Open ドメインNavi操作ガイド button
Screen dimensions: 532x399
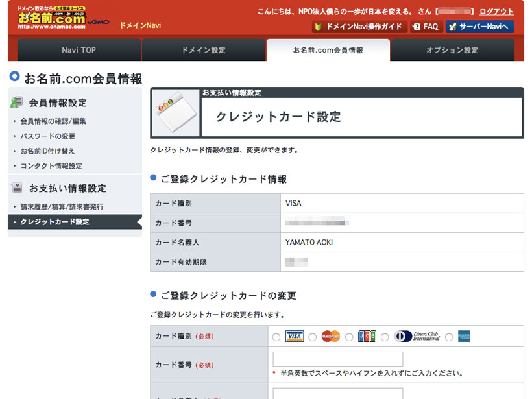click(360, 27)
